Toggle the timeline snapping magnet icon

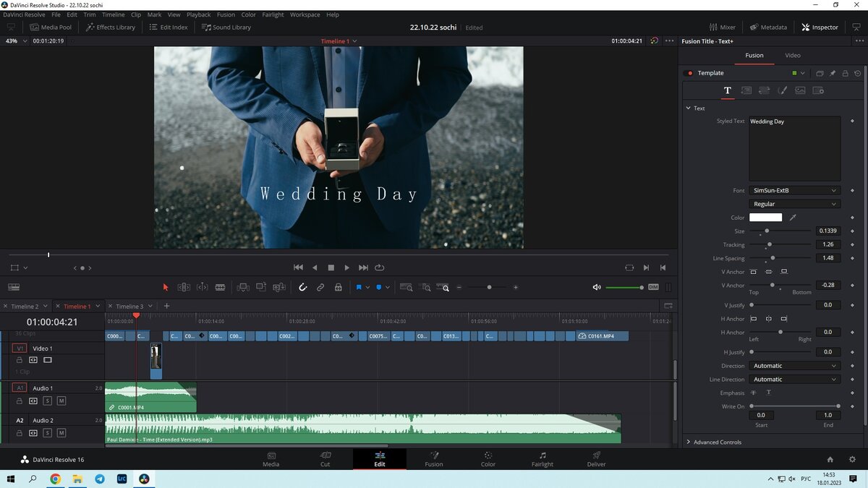303,288
